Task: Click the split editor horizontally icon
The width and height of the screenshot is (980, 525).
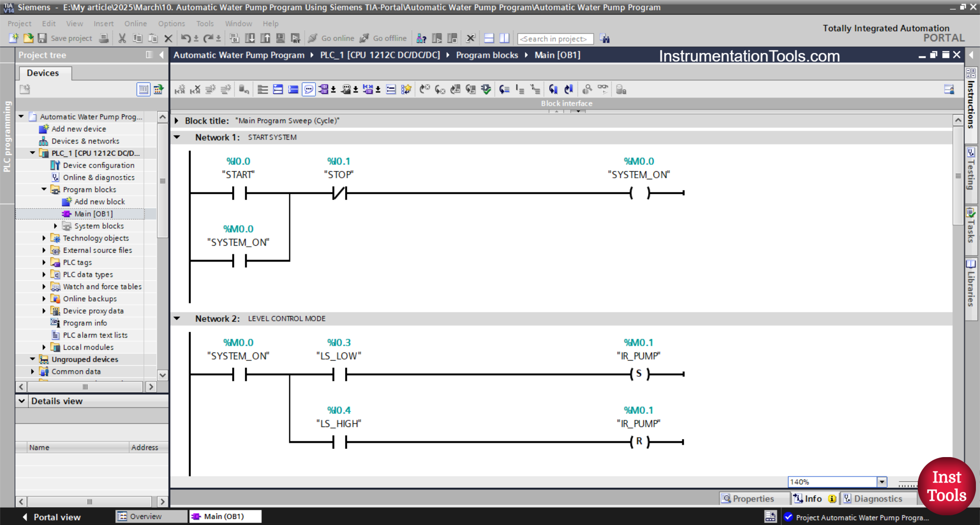Action: pos(489,38)
